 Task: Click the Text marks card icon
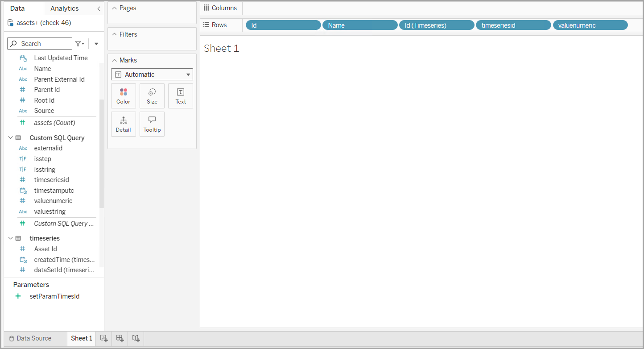click(181, 96)
